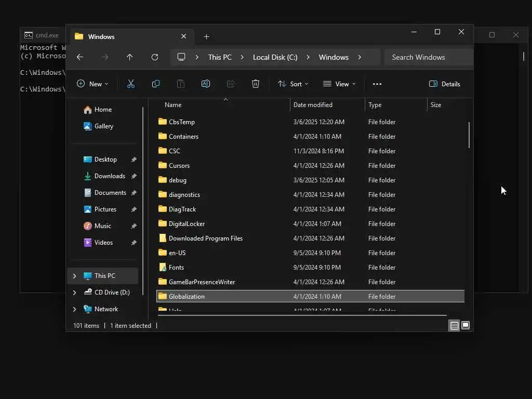Refresh the Windows folder view

(x=155, y=57)
